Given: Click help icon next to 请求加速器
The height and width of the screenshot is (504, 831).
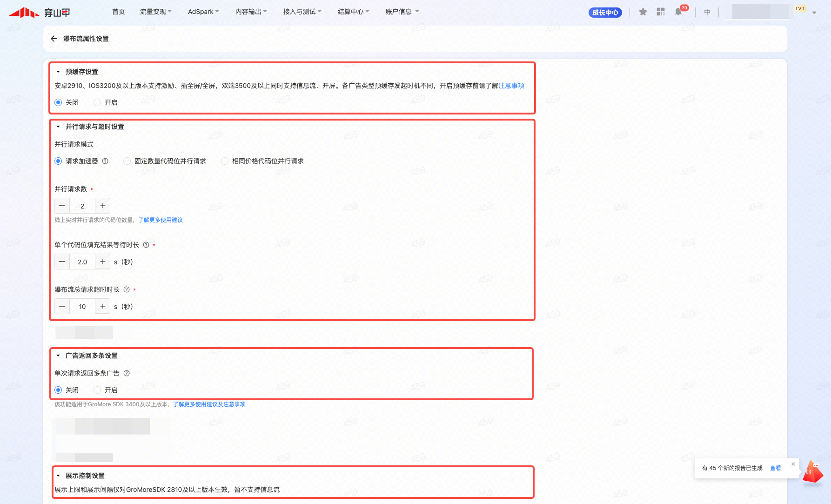Looking at the screenshot, I should pos(105,161).
